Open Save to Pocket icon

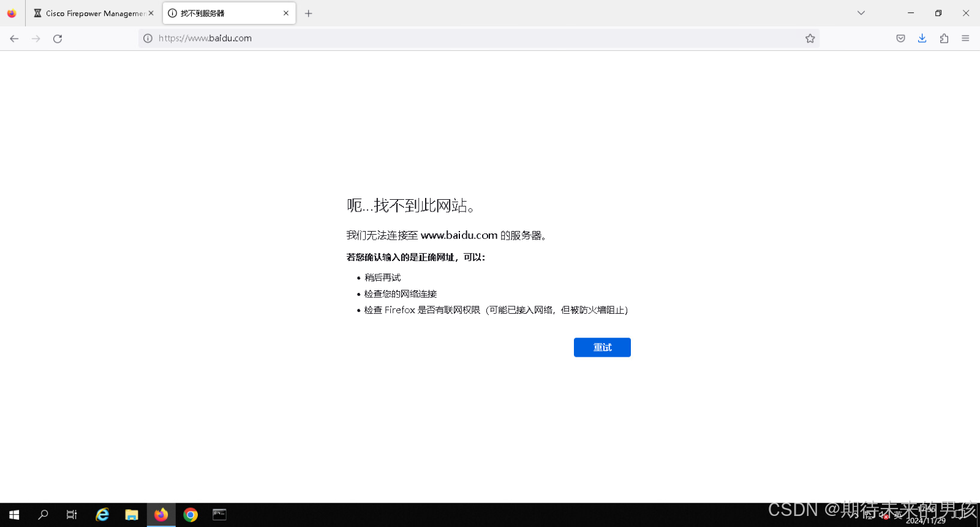(900, 38)
